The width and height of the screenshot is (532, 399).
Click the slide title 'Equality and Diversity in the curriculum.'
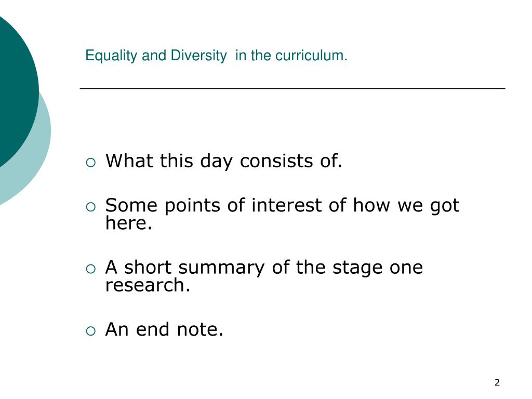coord(216,56)
